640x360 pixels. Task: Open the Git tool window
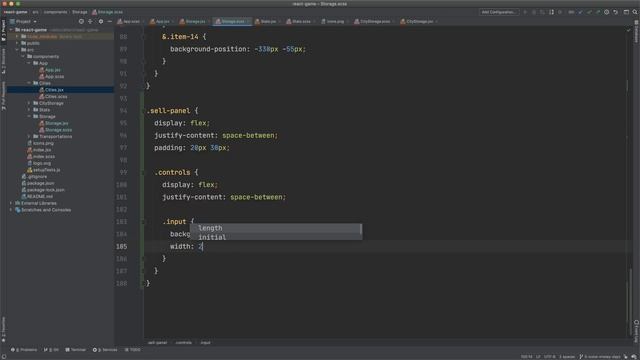coord(51,350)
